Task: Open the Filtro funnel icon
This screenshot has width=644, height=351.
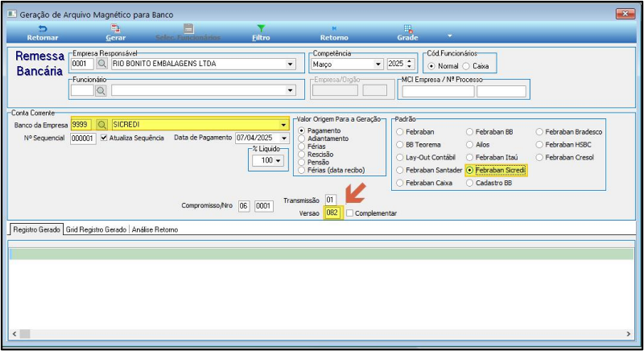Action: (261, 29)
